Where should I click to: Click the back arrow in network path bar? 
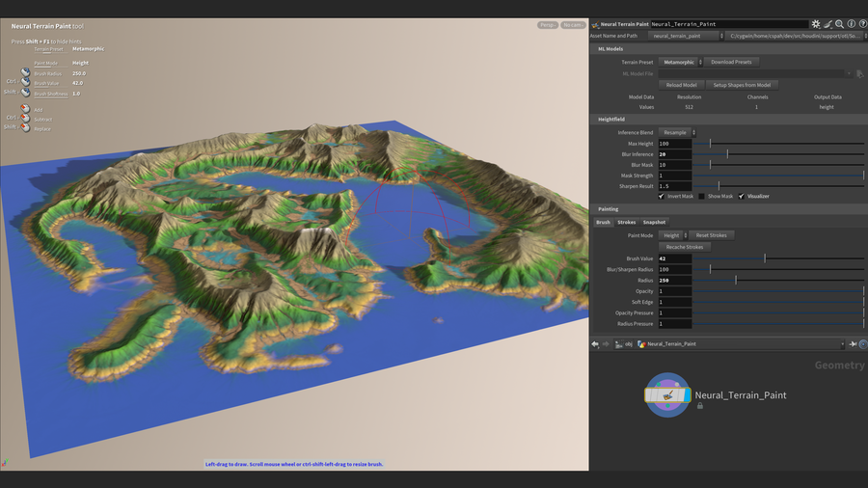click(x=595, y=343)
